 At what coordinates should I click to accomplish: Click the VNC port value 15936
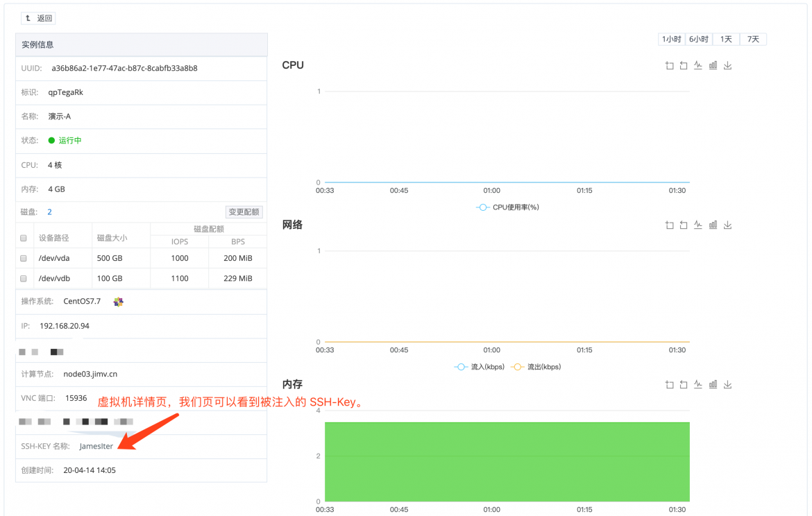click(x=76, y=398)
